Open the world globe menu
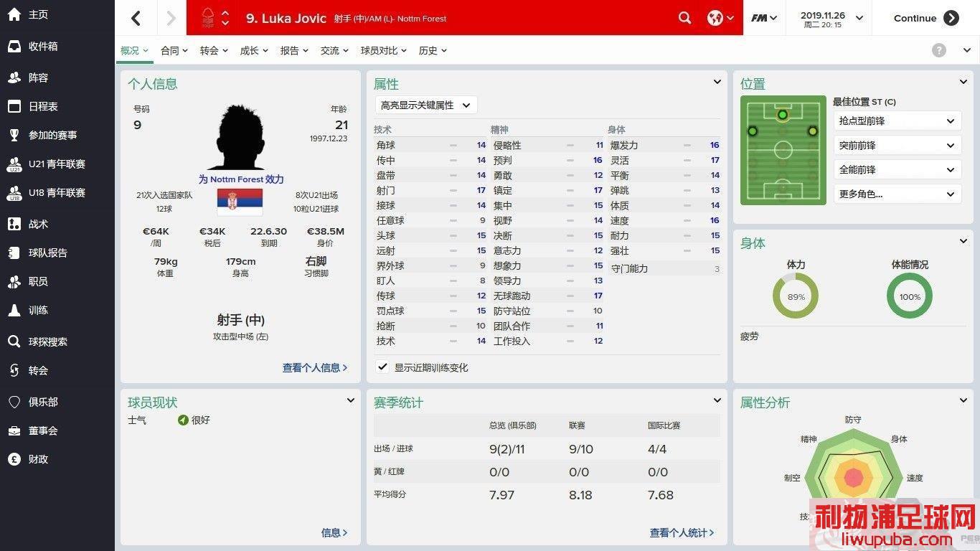Screen dimensions: 980x551 click(x=720, y=18)
